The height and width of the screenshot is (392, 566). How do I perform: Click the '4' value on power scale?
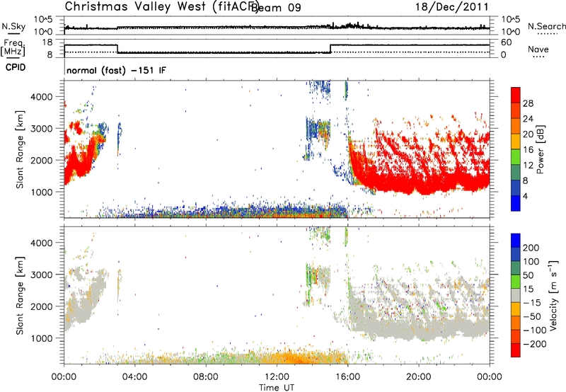tap(526, 196)
